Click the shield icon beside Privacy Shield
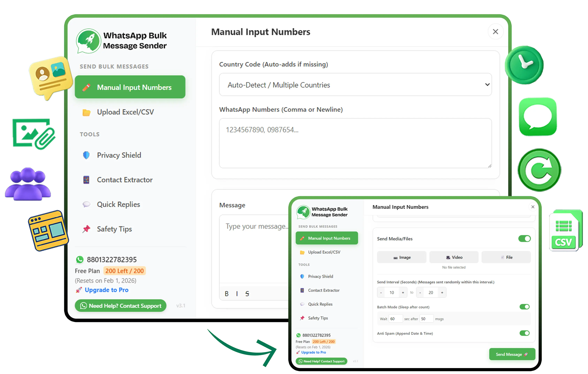This screenshot has height=374, width=588. (x=86, y=155)
